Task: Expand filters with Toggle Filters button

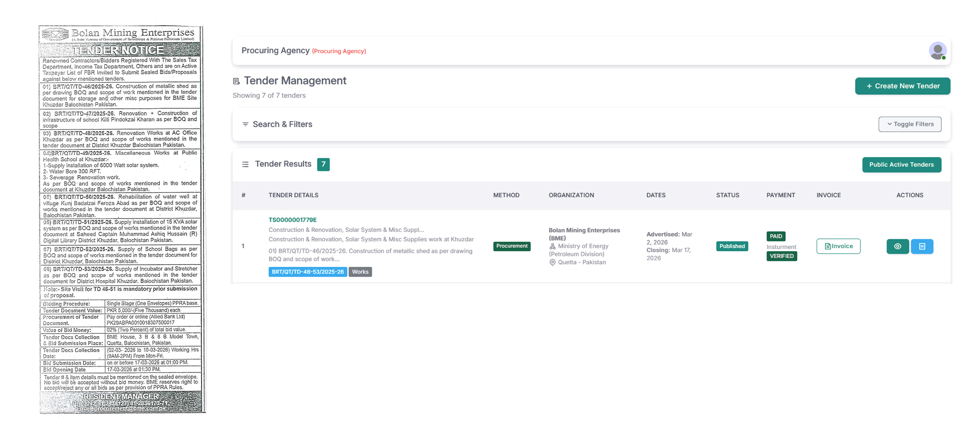Action: (910, 124)
